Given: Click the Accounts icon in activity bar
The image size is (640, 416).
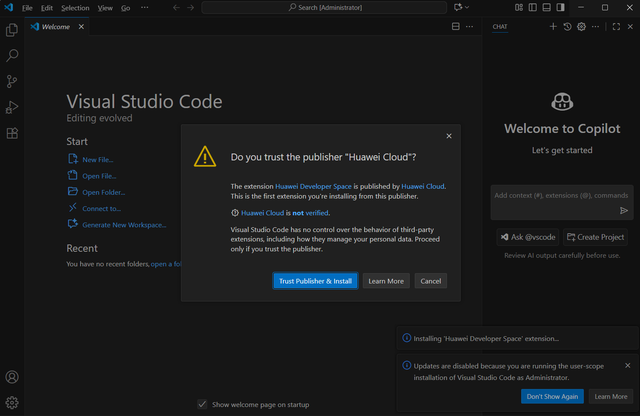Looking at the screenshot, I should (12, 377).
